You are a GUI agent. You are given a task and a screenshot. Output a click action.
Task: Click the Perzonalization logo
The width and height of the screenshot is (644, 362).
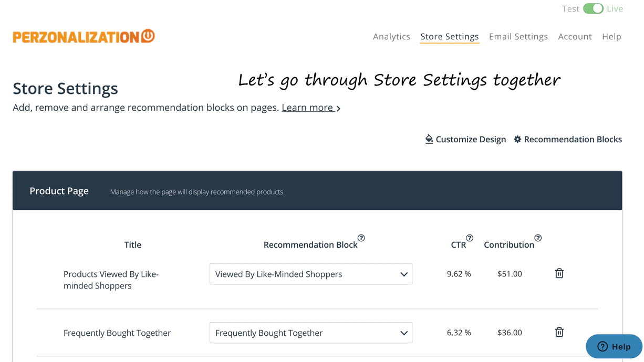click(x=84, y=36)
